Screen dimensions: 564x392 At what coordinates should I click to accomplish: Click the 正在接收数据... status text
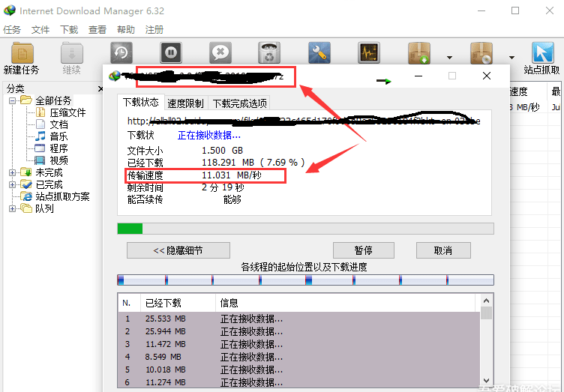(x=209, y=135)
